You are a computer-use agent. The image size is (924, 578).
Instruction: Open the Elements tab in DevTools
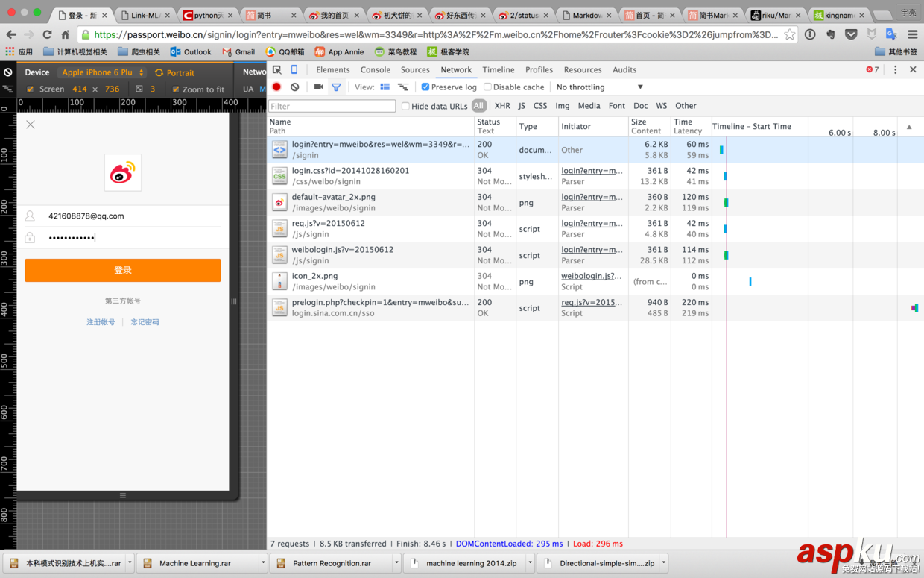(x=332, y=69)
